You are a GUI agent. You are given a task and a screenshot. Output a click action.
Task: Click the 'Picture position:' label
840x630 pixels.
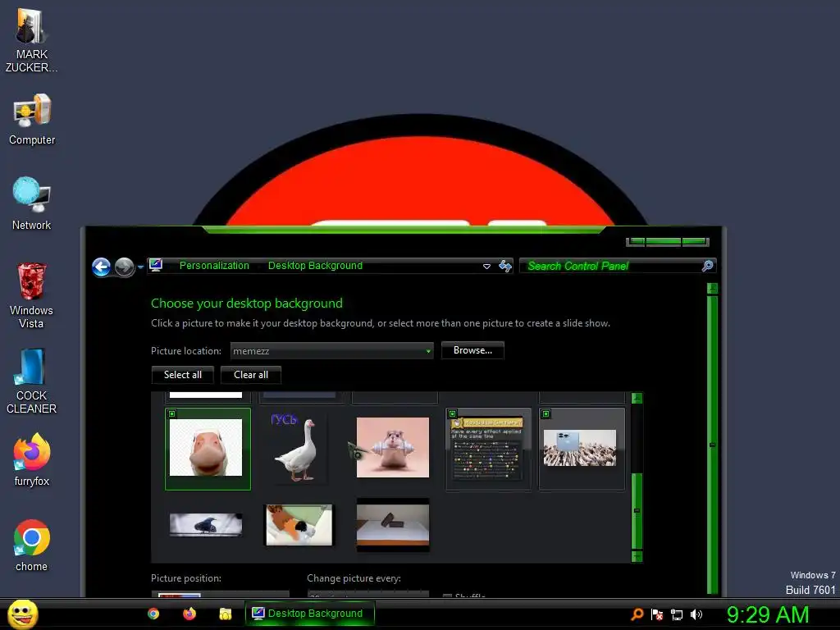pos(186,578)
